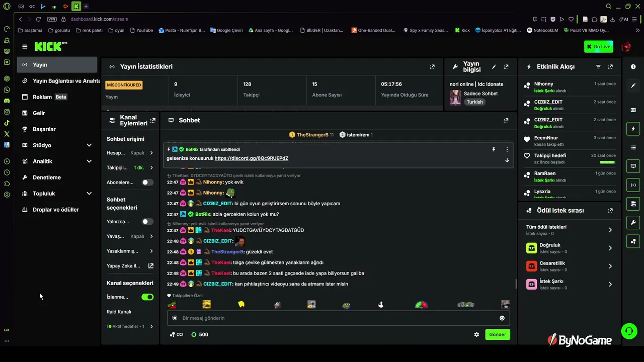This screenshot has height=362, width=644.
Task: Click the MISCONFIGURED status badge
Action: (124, 85)
